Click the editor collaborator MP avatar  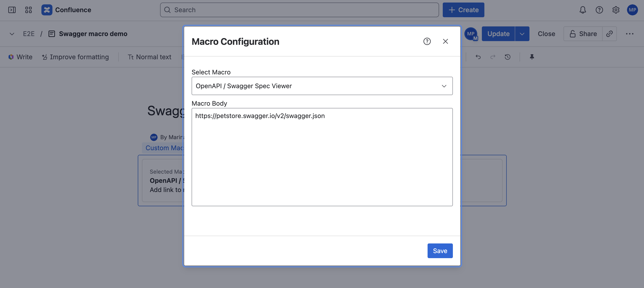click(x=471, y=34)
